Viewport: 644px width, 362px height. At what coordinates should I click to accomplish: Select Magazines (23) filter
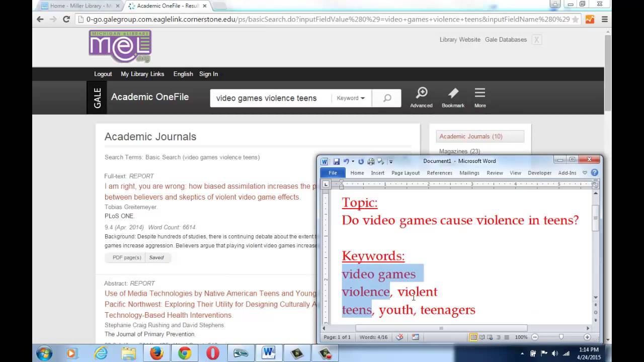pos(459,151)
